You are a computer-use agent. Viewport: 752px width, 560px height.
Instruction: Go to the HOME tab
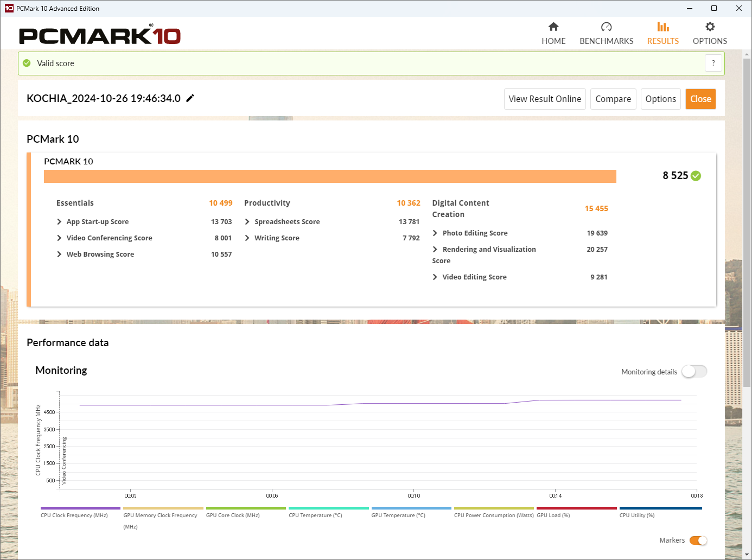coord(553,34)
